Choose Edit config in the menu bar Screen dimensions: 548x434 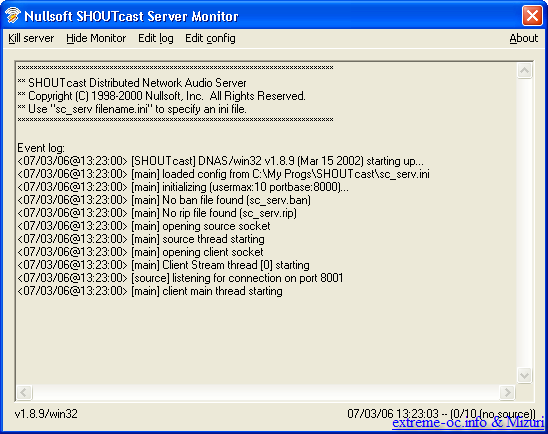210,38
